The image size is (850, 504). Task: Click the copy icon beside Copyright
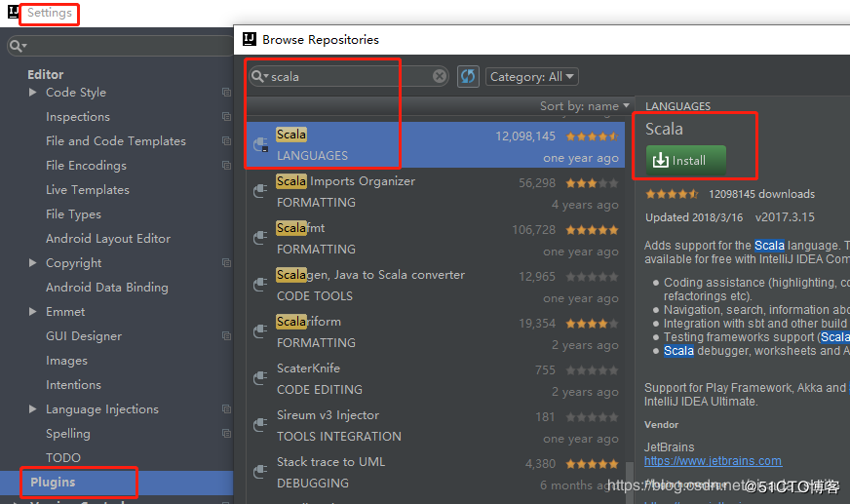(x=226, y=263)
